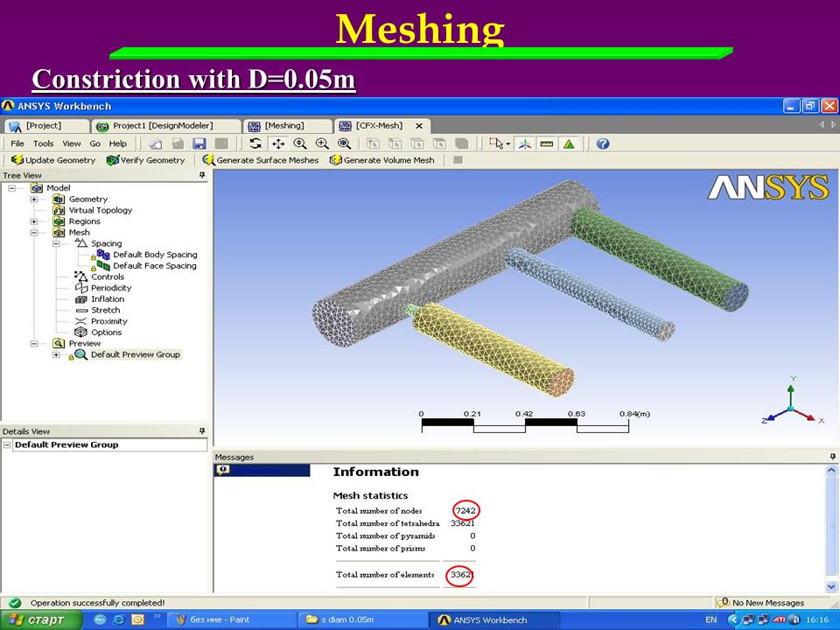Viewport: 840px width, 630px height.
Task: Click the Regions tree item icon
Action: point(59,221)
